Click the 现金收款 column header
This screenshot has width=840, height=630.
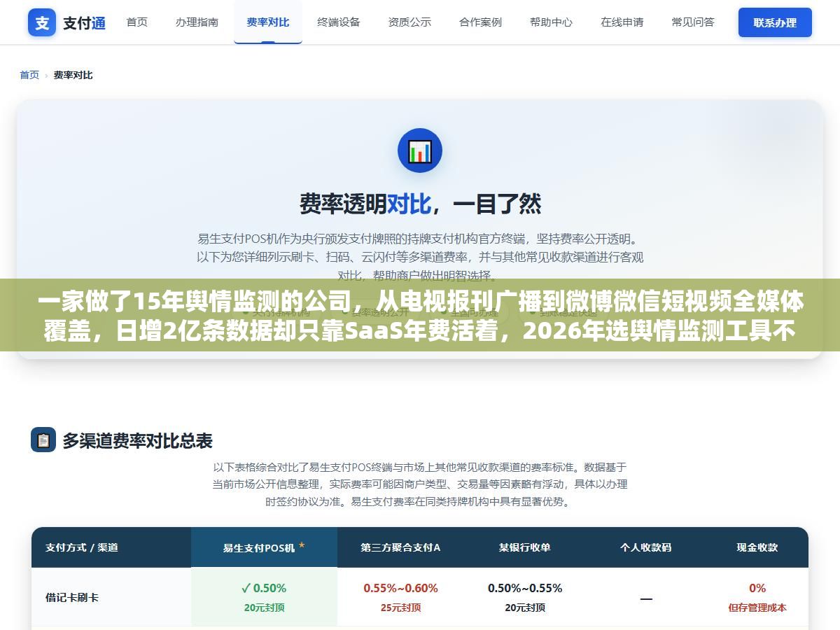tap(757, 547)
